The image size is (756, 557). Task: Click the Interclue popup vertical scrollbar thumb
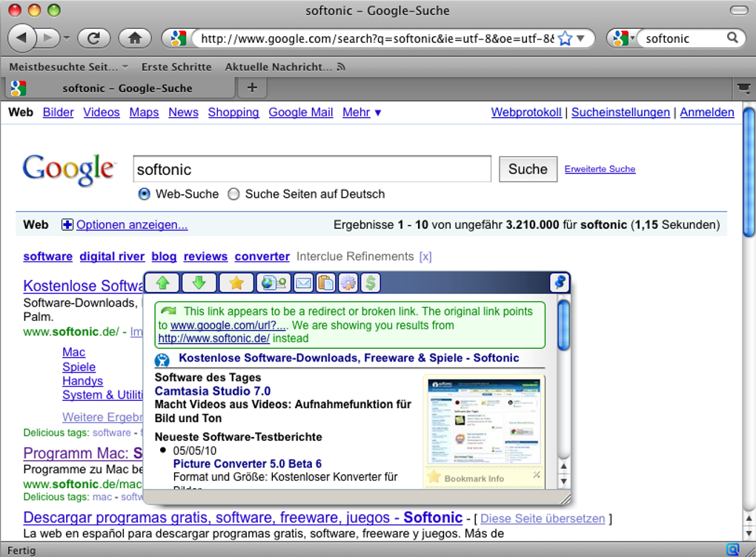coord(563,326)
